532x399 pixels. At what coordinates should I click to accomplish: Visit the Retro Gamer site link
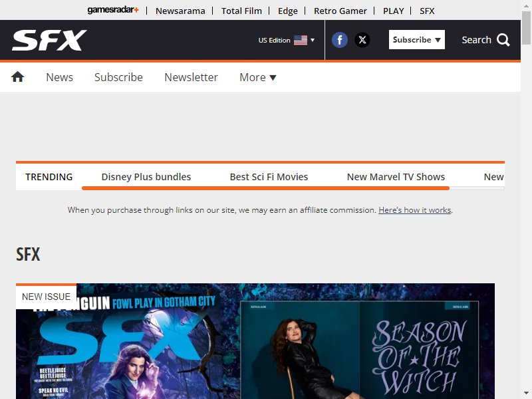click(x=340, y=11)
